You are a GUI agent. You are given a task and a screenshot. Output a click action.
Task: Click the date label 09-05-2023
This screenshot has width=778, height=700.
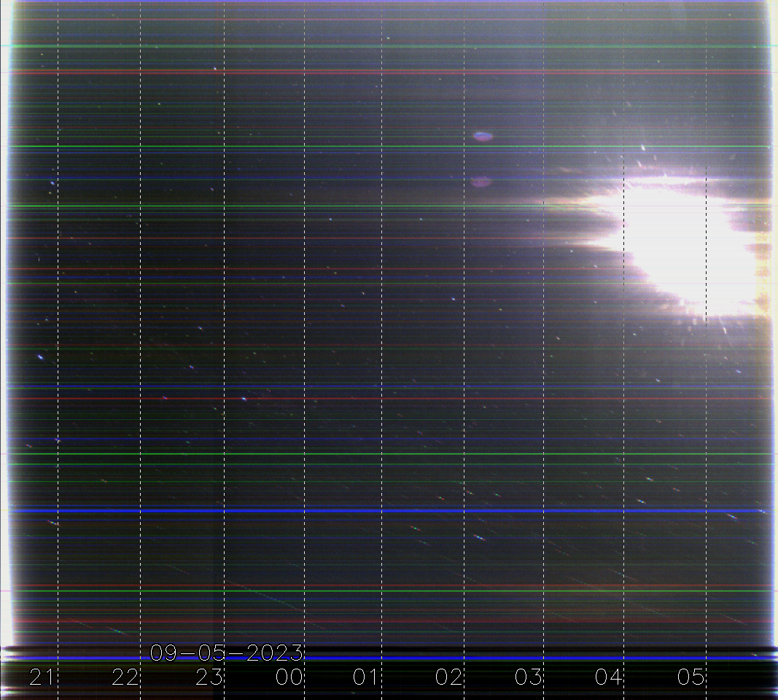click(x=226, y=653)
